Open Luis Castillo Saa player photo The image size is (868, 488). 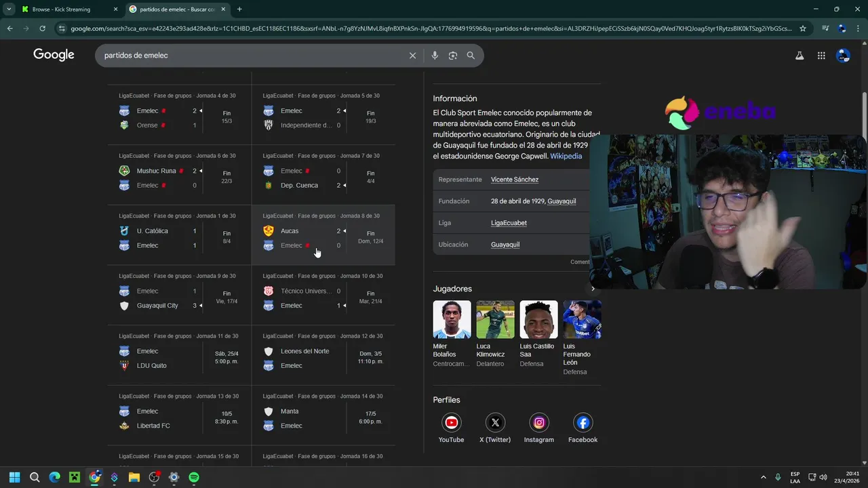pyautogui.click(x=538, y=319)
